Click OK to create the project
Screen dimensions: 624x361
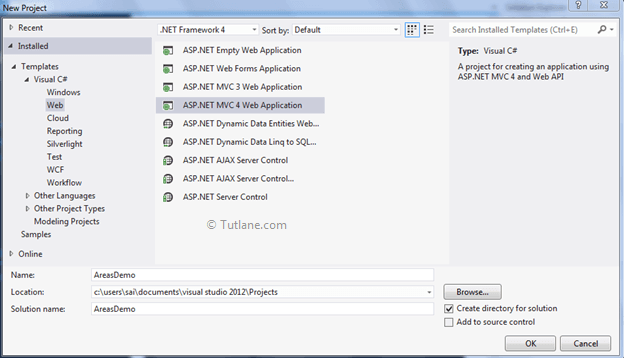pos(530,343)
